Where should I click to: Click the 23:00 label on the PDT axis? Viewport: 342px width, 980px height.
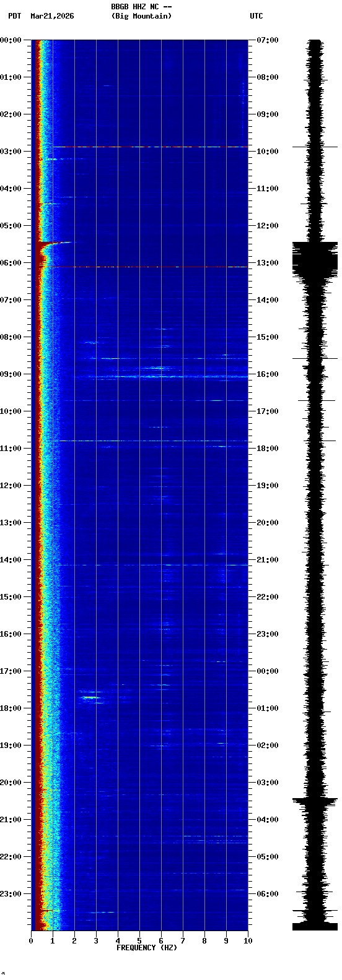[x=11, y=894]
